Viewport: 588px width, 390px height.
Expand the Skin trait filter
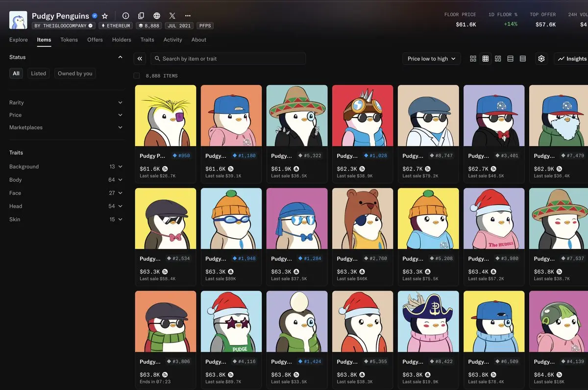tap(66, 219)
